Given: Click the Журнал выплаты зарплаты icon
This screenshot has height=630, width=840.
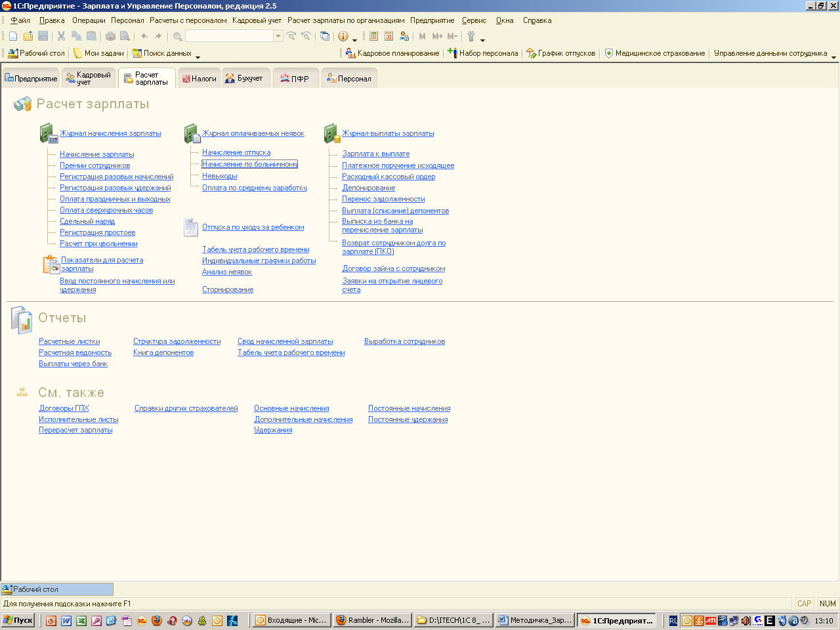Looking at the screenshot, I should coord(332,133).
